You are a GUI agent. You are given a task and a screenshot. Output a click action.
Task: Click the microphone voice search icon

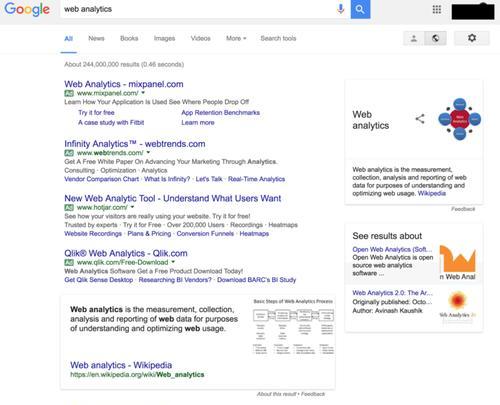coord(340,9)
